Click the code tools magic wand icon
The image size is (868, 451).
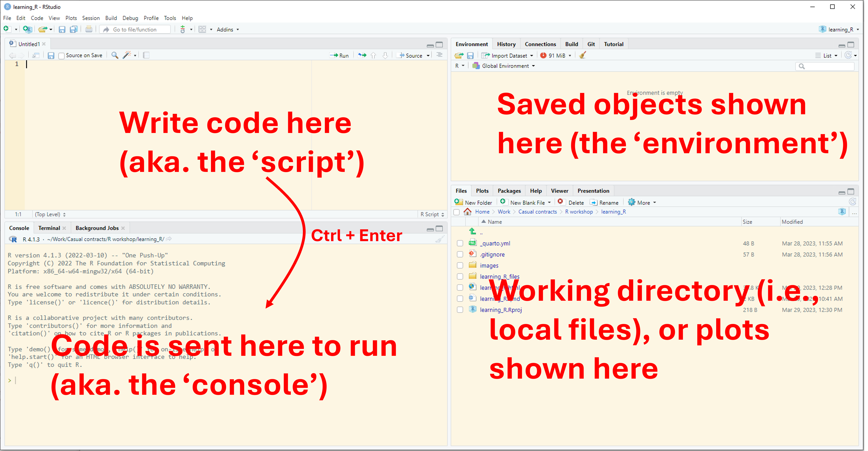127,55
